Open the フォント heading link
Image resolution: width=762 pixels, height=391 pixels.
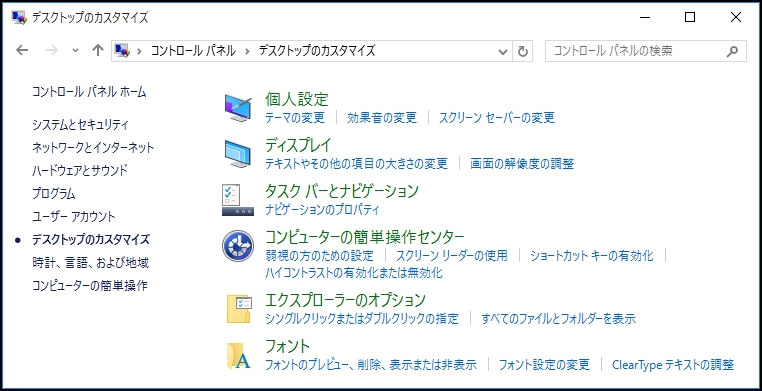point(287,346)
